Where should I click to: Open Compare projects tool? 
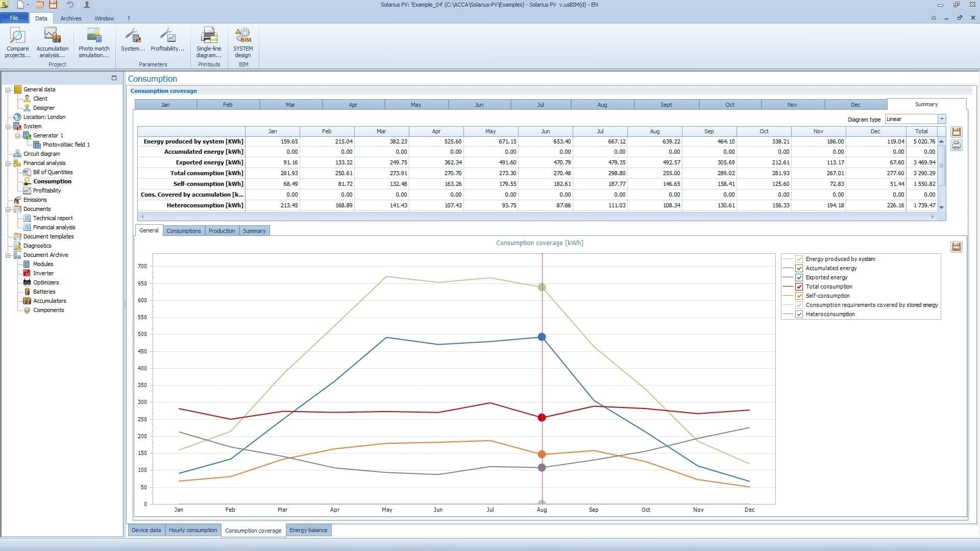pyautogui.click(x=17, y=43)
